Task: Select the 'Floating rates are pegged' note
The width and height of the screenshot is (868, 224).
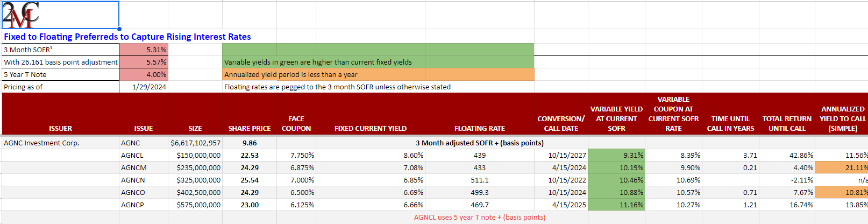Action: (x=337, y=87)
